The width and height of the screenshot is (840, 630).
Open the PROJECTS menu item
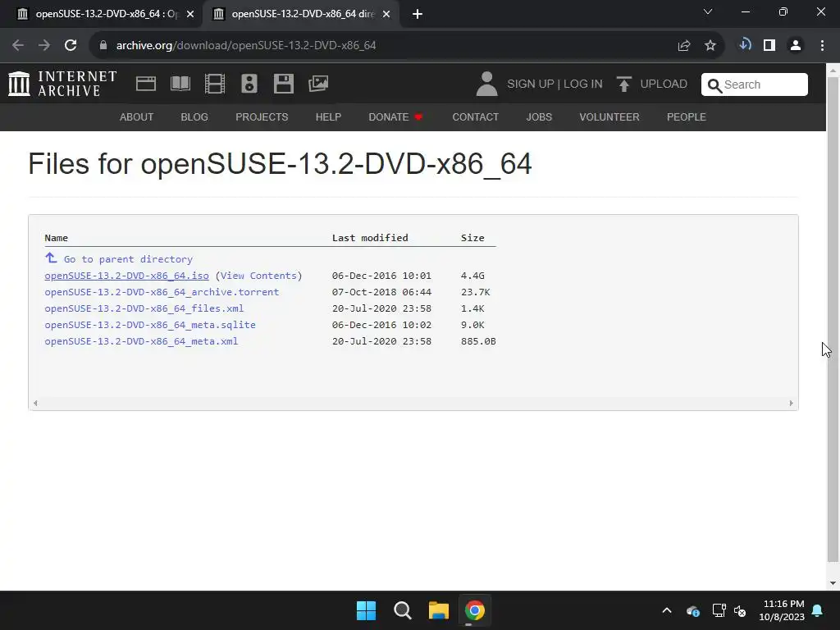(262, 117)
